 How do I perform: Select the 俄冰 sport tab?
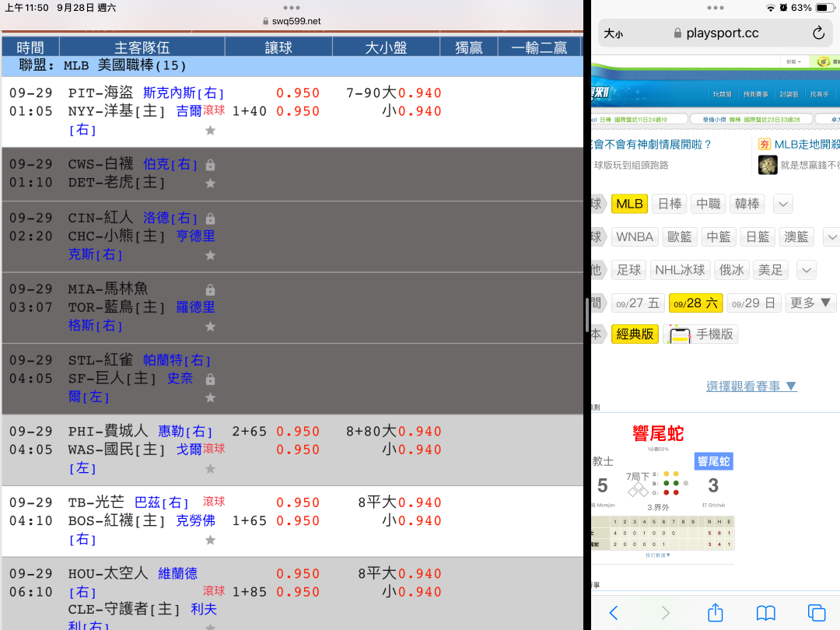pyautogui.click(x=731, y=270)
